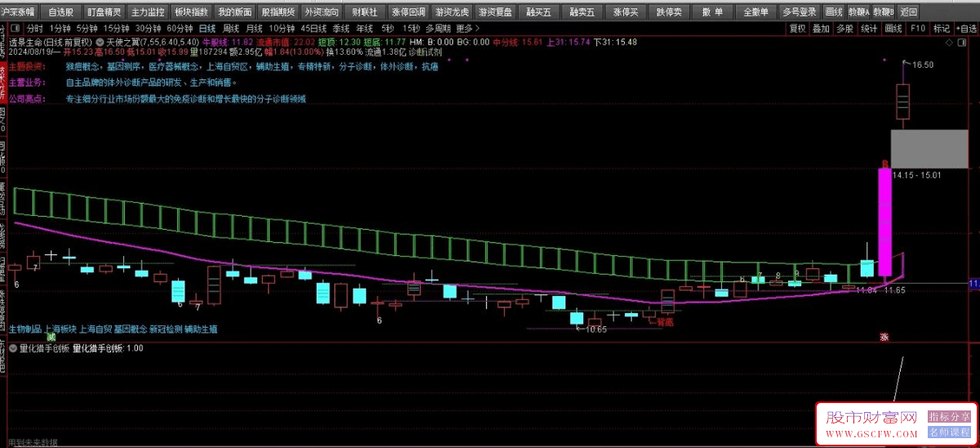This screenshot has width=980, height=448.
Task: Click the 复权 button
Action: click(798, 28)
